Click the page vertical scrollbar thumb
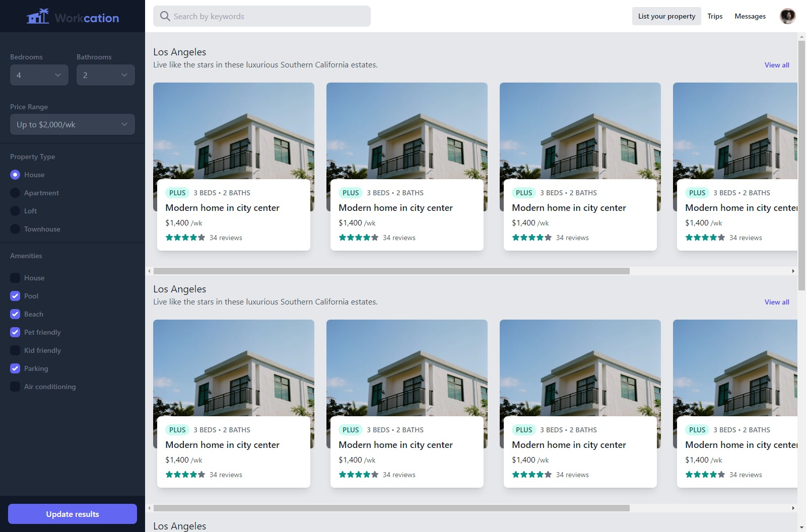Viewport: 806px width, 532px height. [801, 166]
